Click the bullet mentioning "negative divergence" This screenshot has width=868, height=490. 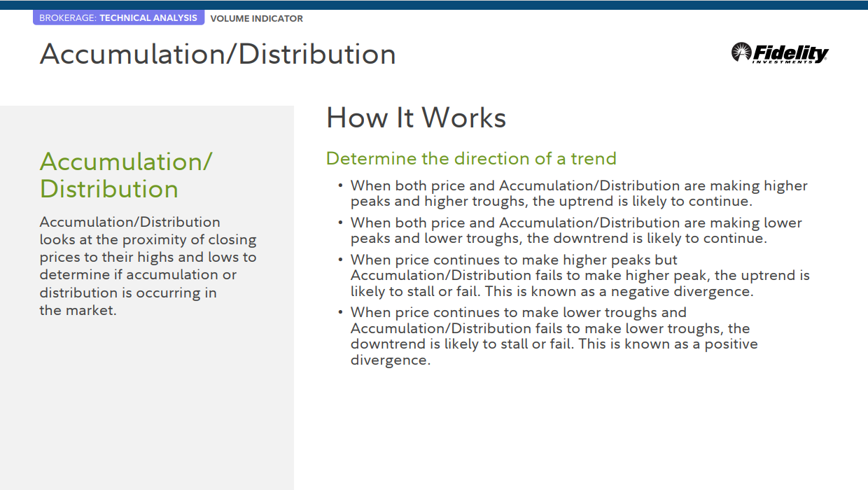click(x=580, y=276)
